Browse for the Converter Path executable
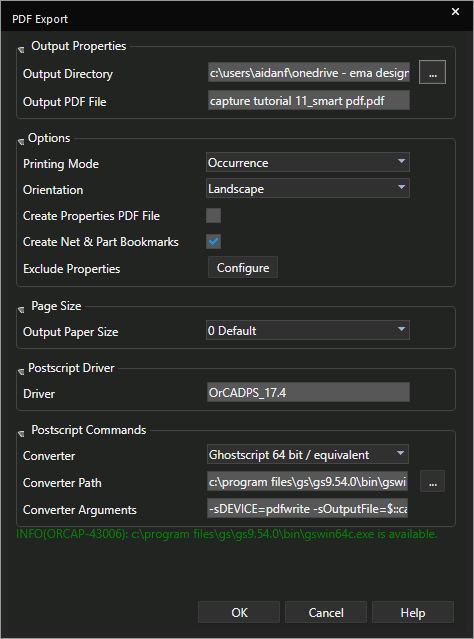Viewport: 474px width, 639px height. tap(432, 481)
